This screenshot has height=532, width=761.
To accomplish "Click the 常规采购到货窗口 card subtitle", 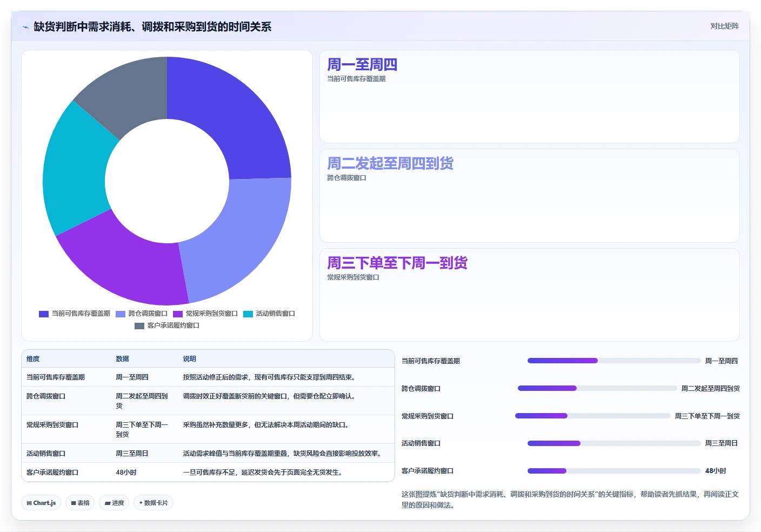I will (353, 277).
